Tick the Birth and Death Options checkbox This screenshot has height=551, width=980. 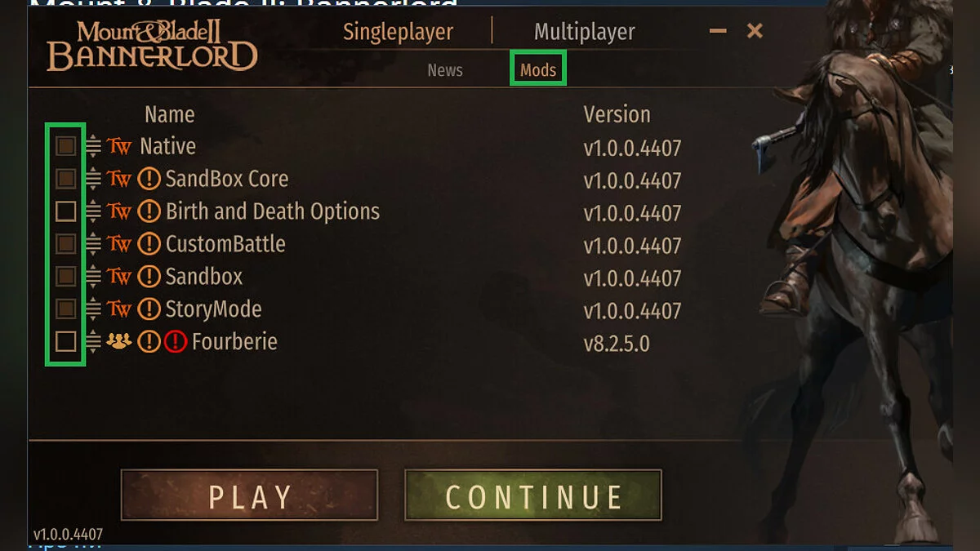65,211
